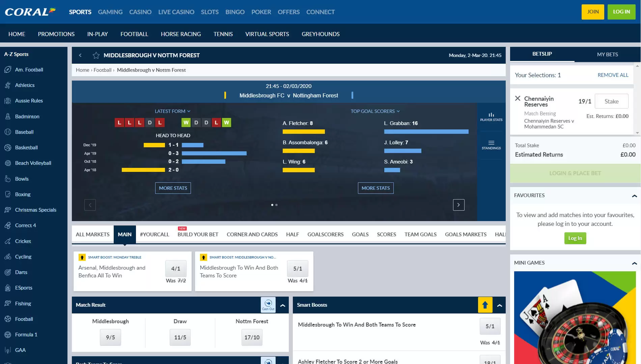Switch to the My Bets tab
Screen dimensions: 641x364
click(x=607, y=54)
